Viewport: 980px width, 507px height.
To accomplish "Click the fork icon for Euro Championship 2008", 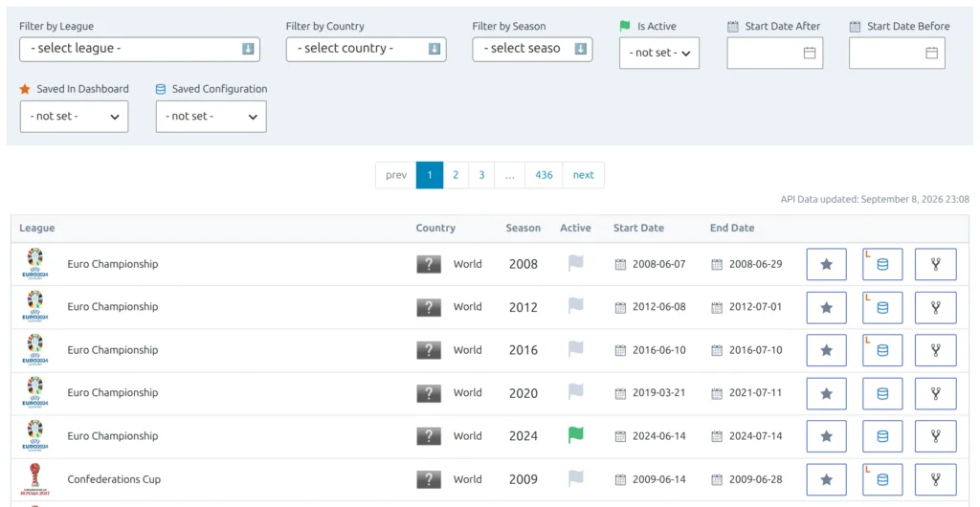I will pos(936,264).
